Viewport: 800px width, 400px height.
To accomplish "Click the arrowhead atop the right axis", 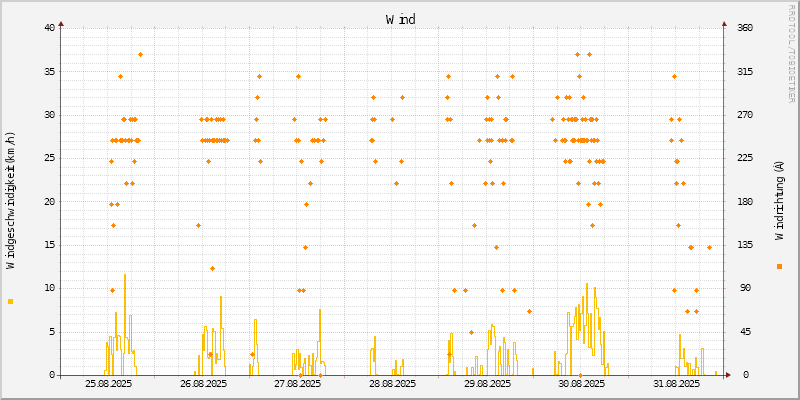I will [x=725, y=23].
